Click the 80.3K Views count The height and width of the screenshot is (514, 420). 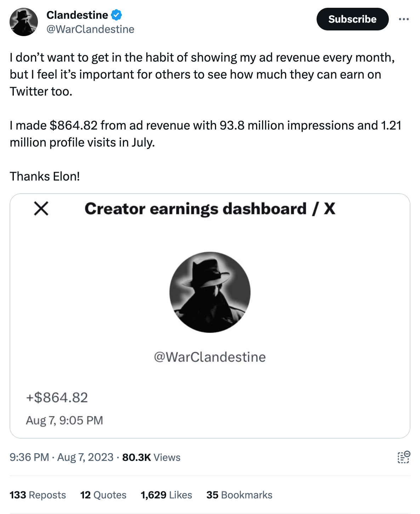point(151,457)
